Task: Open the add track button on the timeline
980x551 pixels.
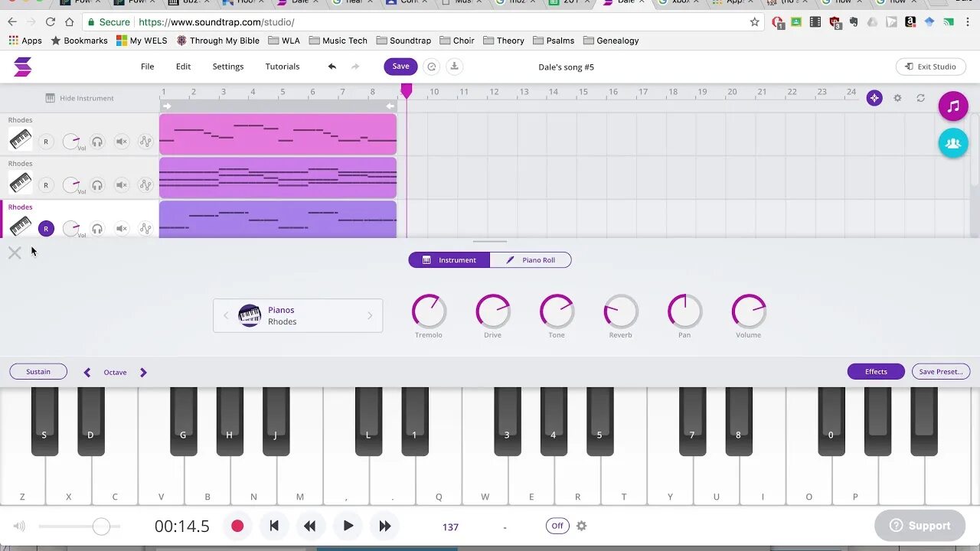Action: point(874,98)
